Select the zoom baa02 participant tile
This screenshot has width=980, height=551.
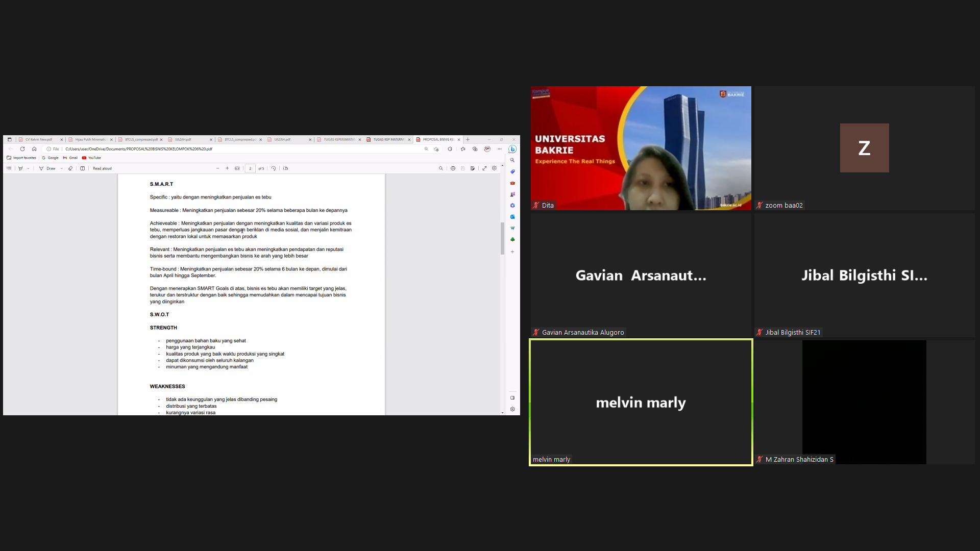click(864, 148)
